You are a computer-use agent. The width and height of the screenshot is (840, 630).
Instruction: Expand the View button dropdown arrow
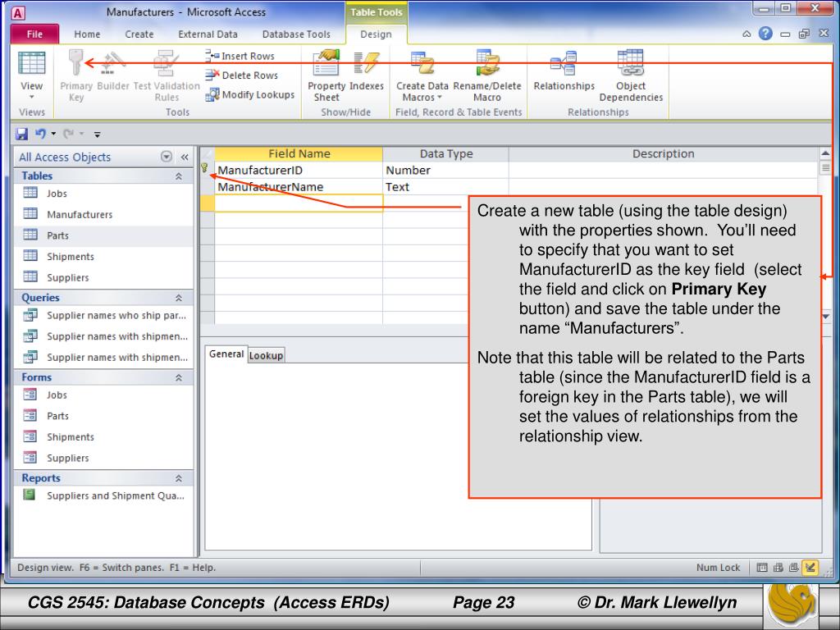pos(32,97)
